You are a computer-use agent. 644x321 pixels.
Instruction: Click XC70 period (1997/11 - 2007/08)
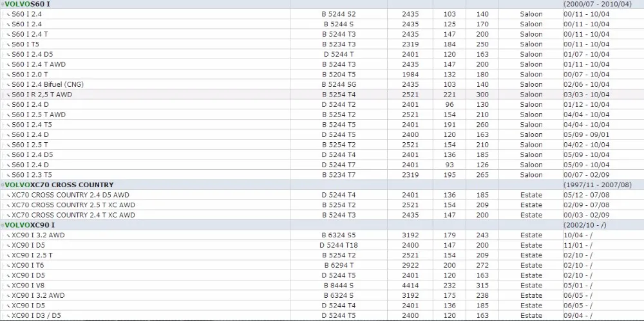(x=598, y=185)
